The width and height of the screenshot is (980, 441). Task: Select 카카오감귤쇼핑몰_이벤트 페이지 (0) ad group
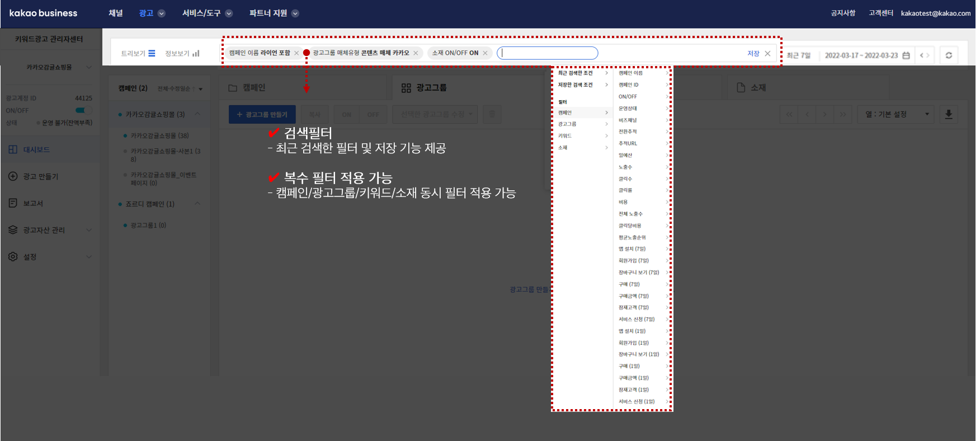(163, 179)
